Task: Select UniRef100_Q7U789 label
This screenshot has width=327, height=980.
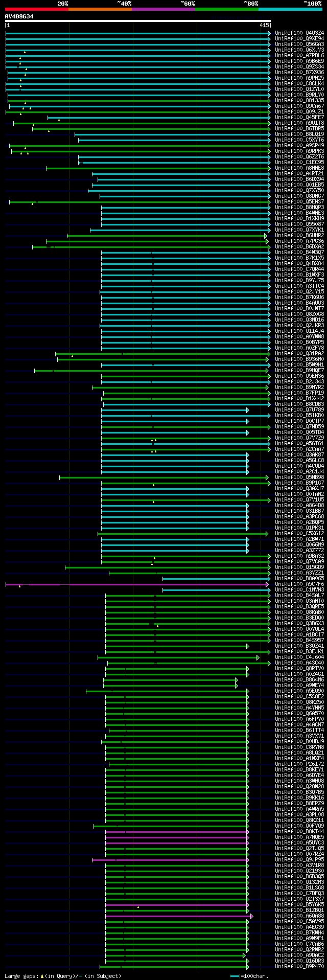Action: pos(299,410)
